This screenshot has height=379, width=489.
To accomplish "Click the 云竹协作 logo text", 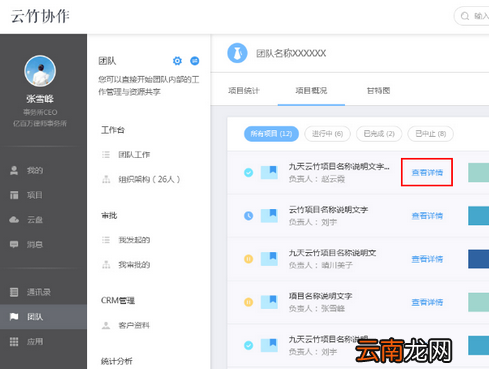I will 40,16.
